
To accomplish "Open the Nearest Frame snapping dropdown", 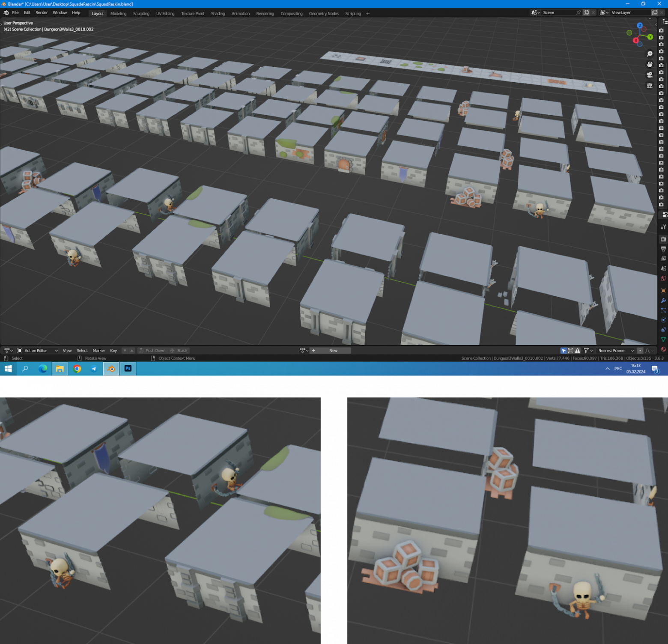I will [615, 351].
